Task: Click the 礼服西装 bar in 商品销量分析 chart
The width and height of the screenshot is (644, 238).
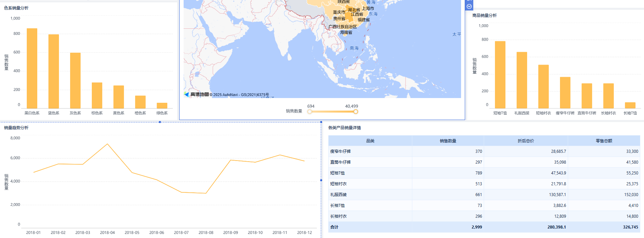Action: tap(522, 80)
